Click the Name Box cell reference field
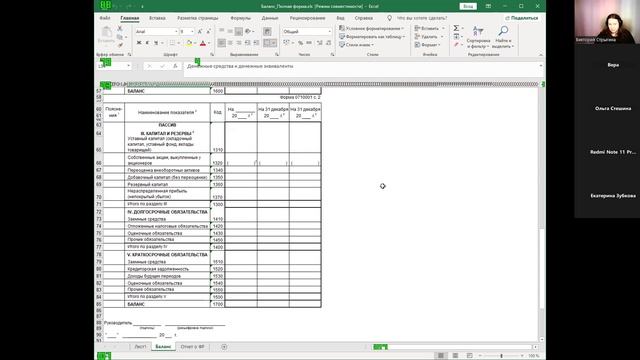The height and width of the screenshot is (360, 640). (115, 66)
